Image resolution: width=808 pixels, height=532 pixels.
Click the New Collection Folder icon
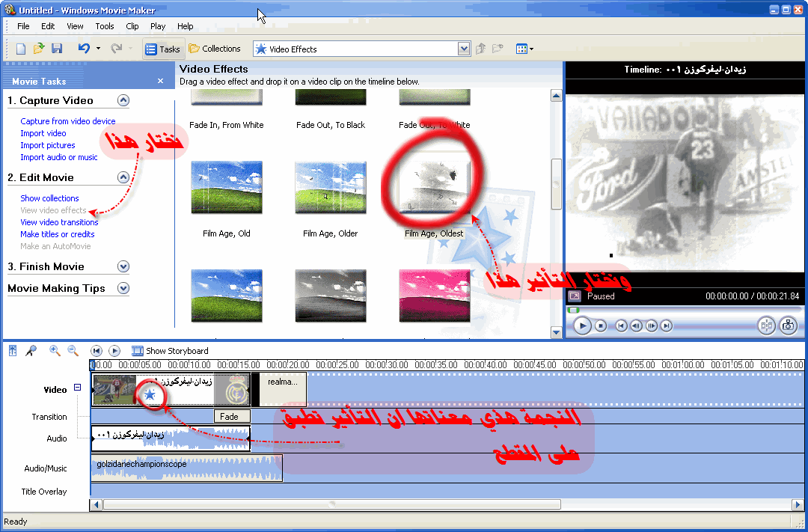[x=498, y=49]
